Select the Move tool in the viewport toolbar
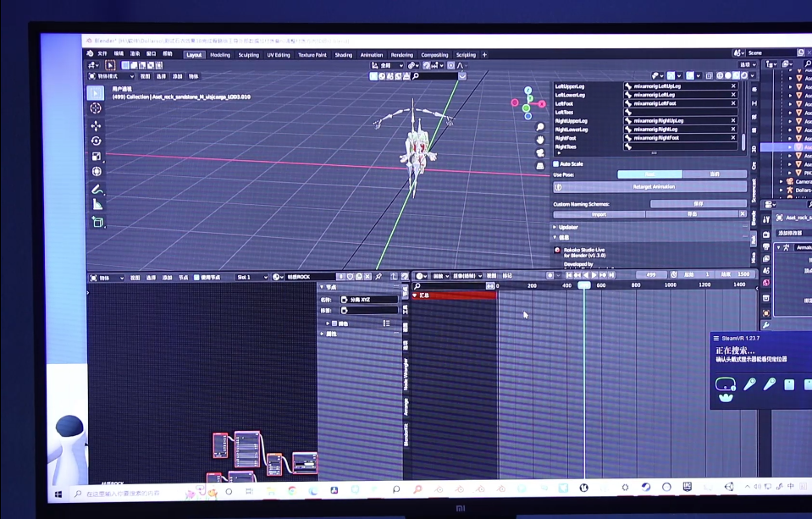The width and height of the screenshot is (812, 519). pos(96,125)
